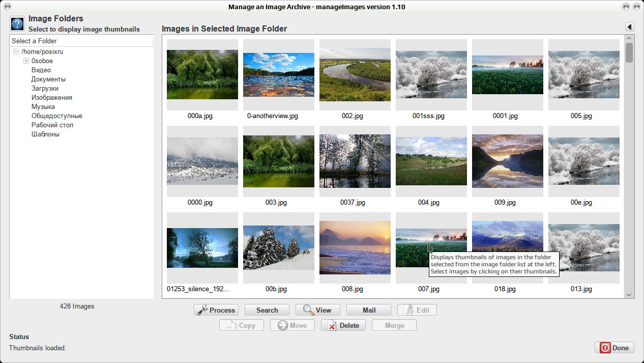Screen dimensions: 644x363
Task: Expand the 0soboe folder node
Action: coord(26,61)
